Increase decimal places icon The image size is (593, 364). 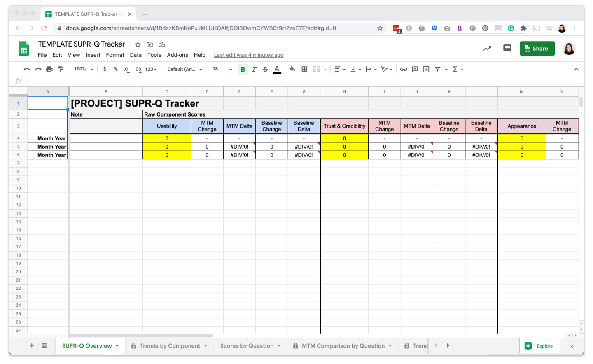pos(138,69)
